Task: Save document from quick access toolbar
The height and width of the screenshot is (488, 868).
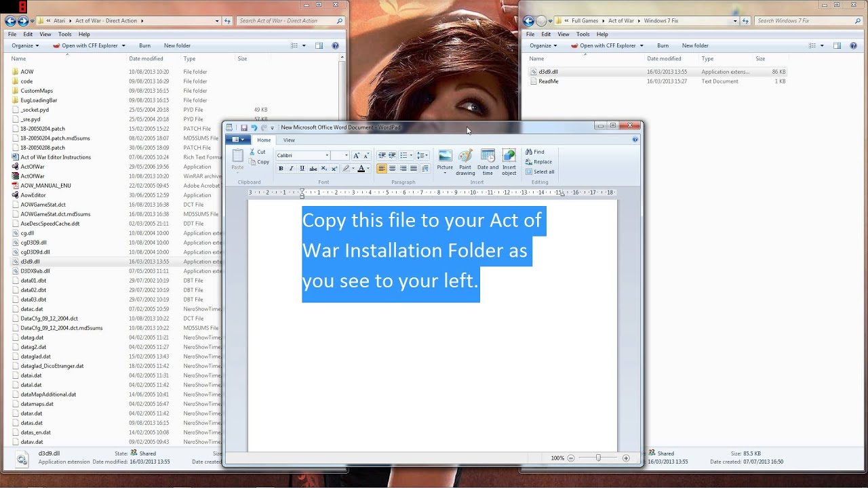Action: (244, 127)
